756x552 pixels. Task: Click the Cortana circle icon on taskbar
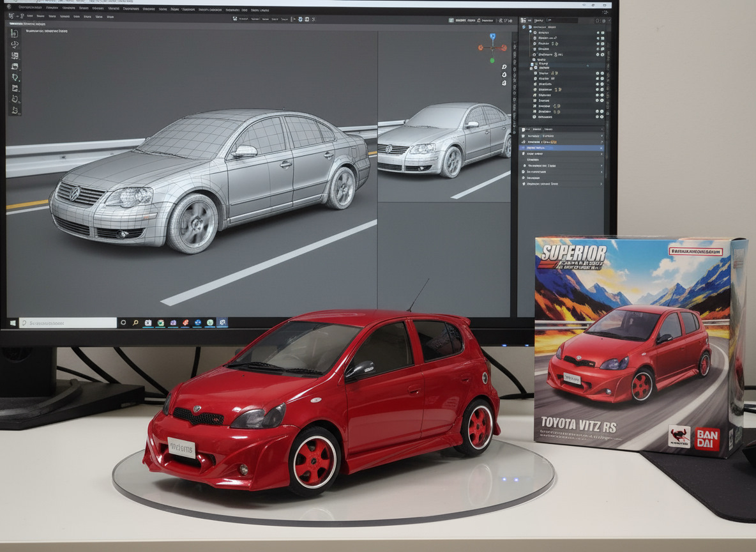point(123,323)
